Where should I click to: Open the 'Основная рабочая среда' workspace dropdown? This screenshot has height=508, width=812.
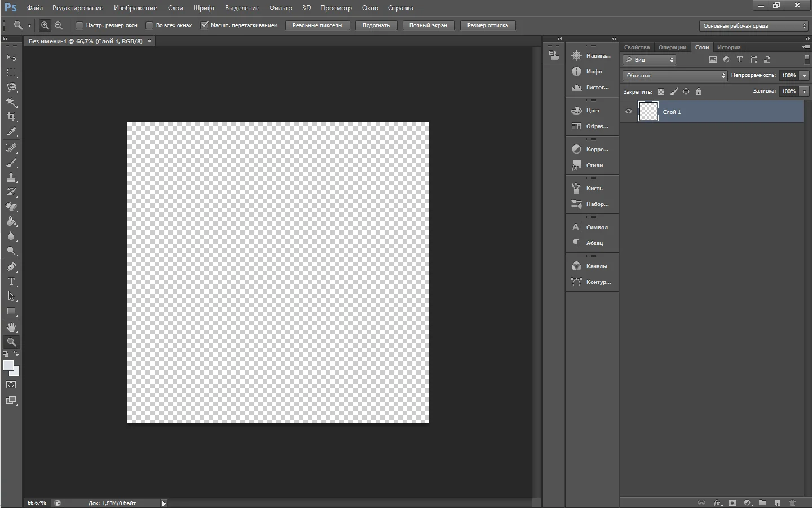754,26
